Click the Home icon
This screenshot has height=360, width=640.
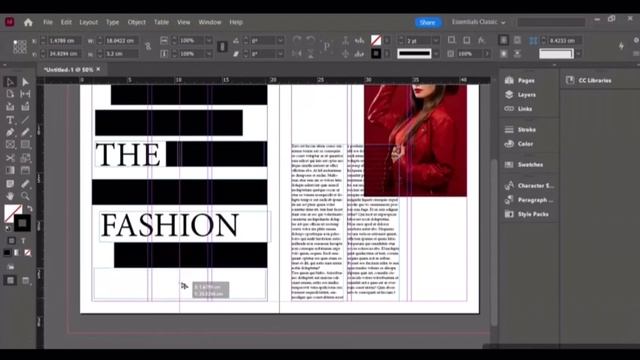point(28,22)
